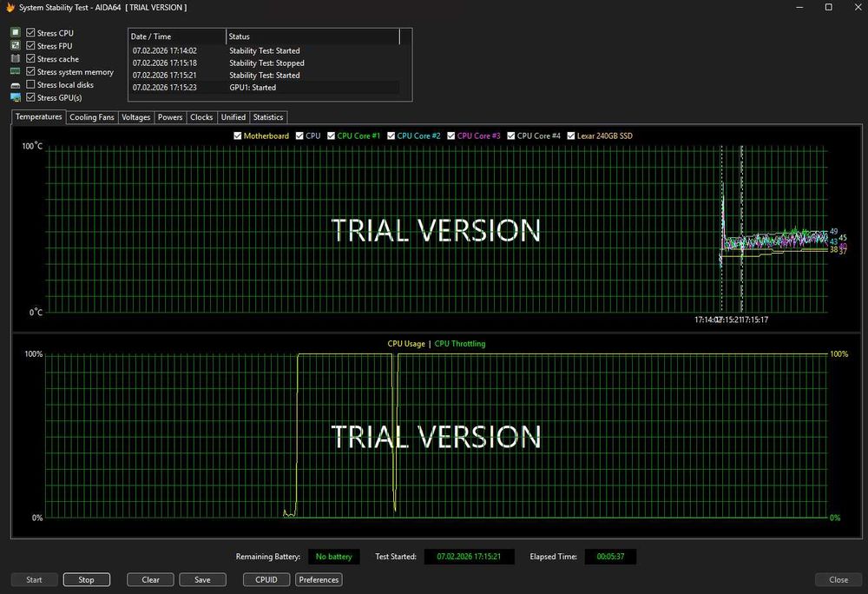Image resolution: width=868 pixels, height=594 pixels.
Task: Enable the Stress local disks checkbox
Action: coord(30,84)
